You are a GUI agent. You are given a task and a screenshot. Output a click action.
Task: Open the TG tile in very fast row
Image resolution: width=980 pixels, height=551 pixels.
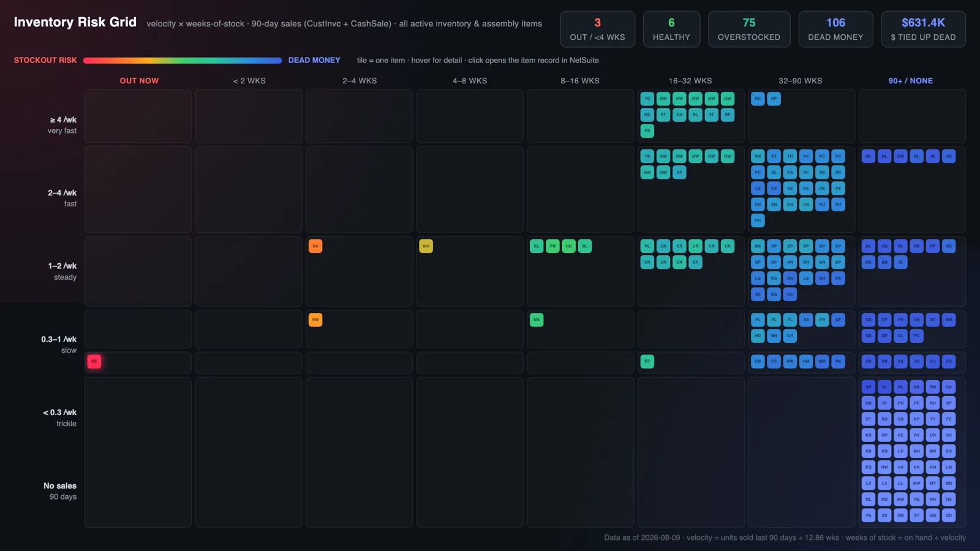[647, 99]
